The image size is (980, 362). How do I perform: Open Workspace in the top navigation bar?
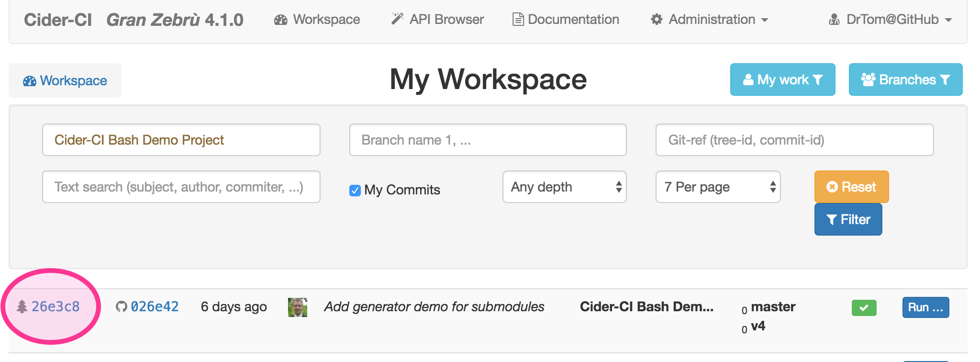click(317, 20)
